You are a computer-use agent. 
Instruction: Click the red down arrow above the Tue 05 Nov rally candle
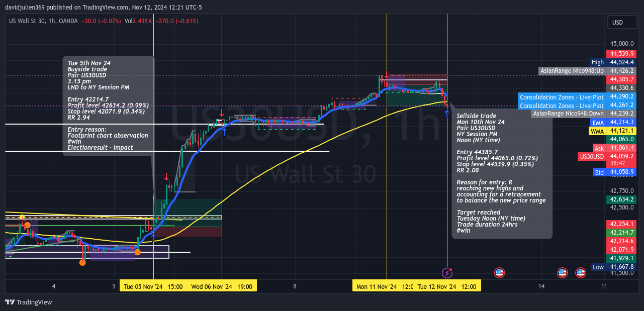pyautogui.click(x=166, y=177)
